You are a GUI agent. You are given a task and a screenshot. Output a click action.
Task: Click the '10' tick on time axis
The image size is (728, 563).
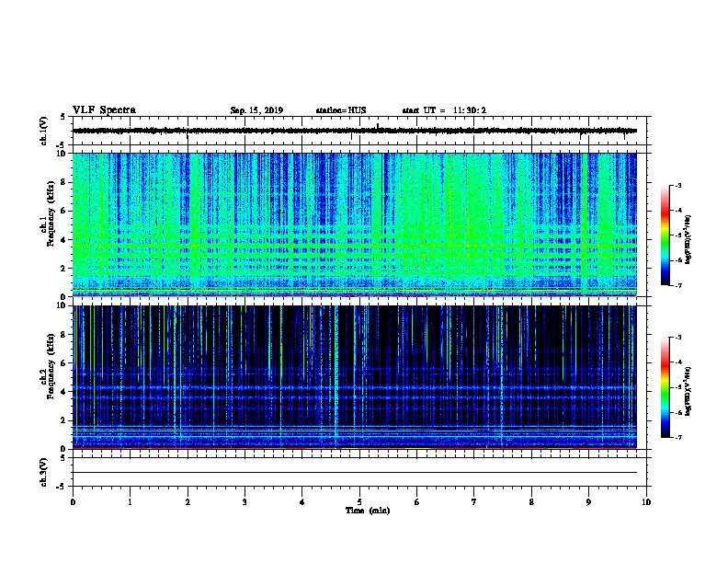click(646, 502)
